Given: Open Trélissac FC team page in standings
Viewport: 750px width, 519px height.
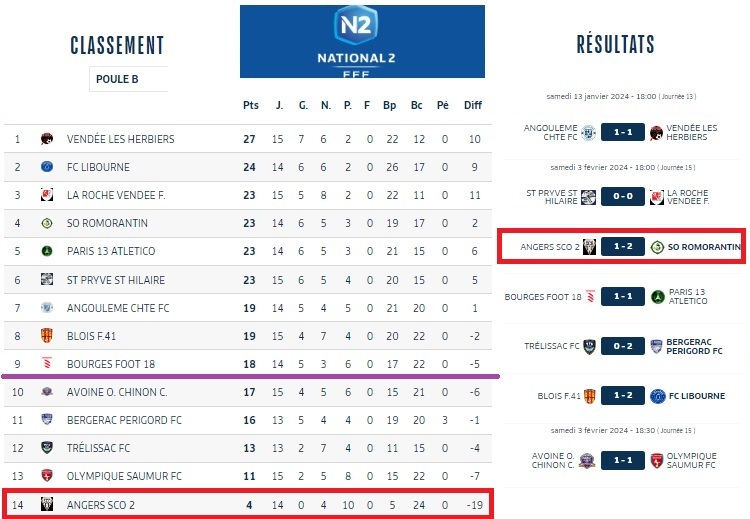Looking at the screenshot, I should coord(98,447).
